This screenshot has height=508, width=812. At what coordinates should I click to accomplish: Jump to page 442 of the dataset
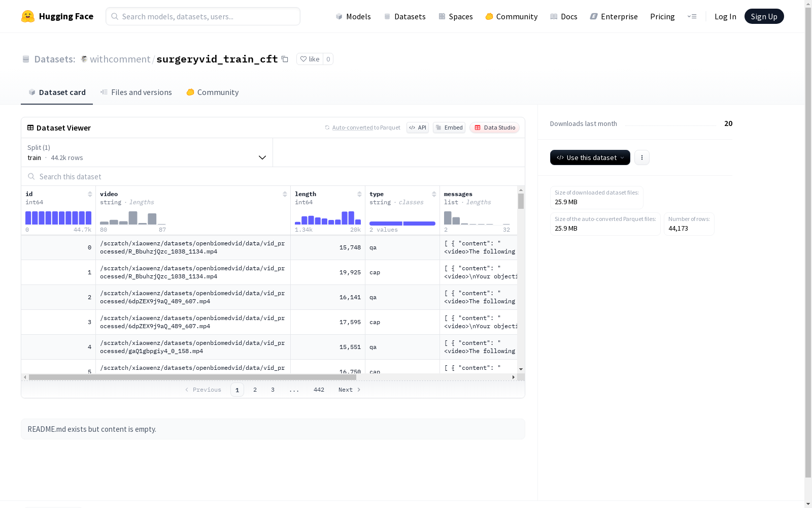pos(319,390)
